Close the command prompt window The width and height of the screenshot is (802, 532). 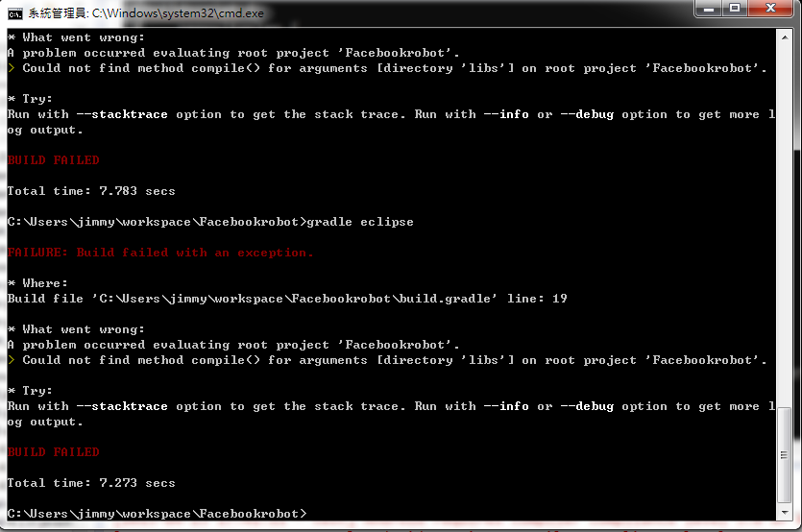coord(771,9)
